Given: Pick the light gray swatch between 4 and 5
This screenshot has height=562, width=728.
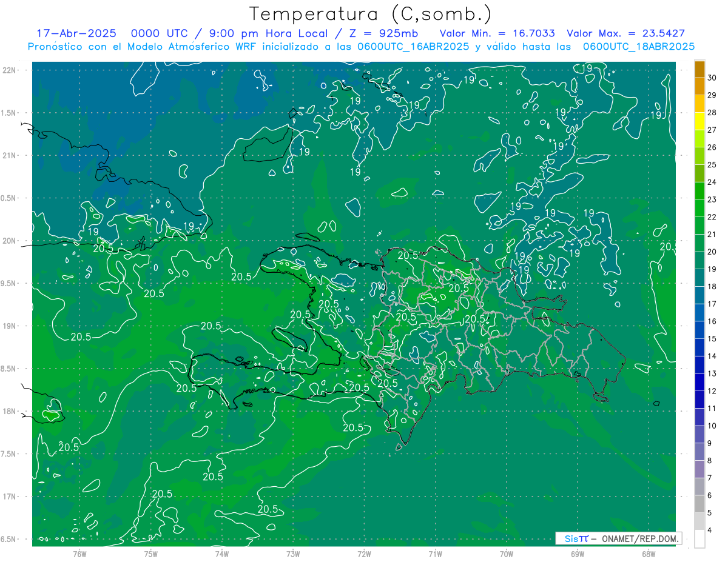Looking at the screenshot, I should 699,522.
